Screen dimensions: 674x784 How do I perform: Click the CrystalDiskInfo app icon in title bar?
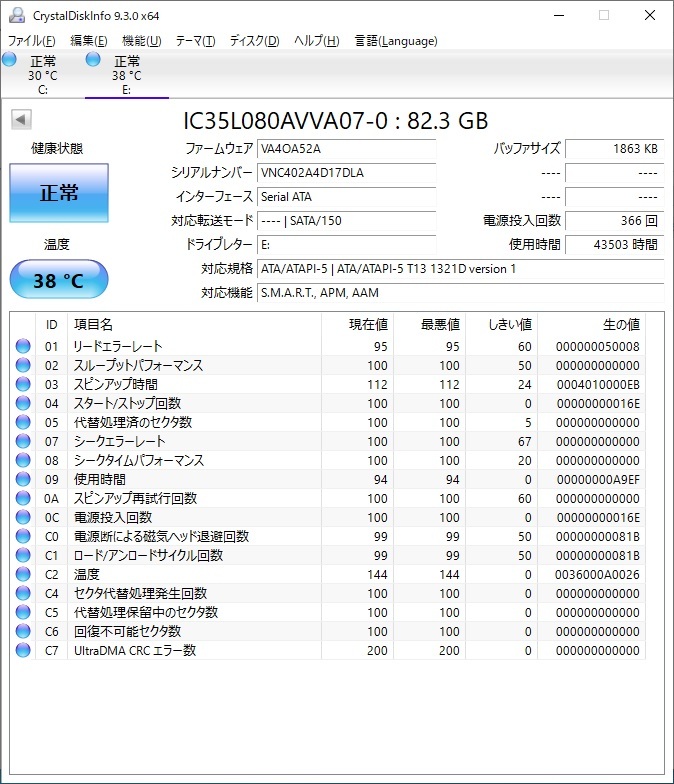(17, 16)
